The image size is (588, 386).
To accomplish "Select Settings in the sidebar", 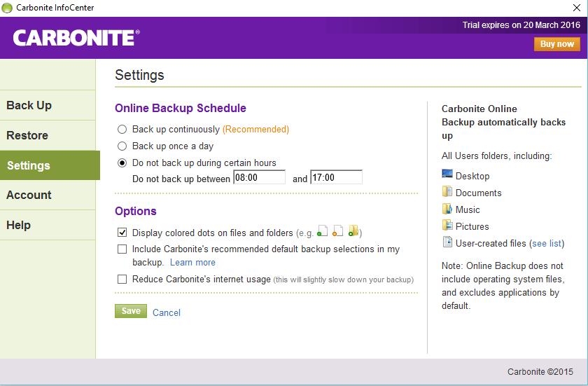I will [50, 165].
